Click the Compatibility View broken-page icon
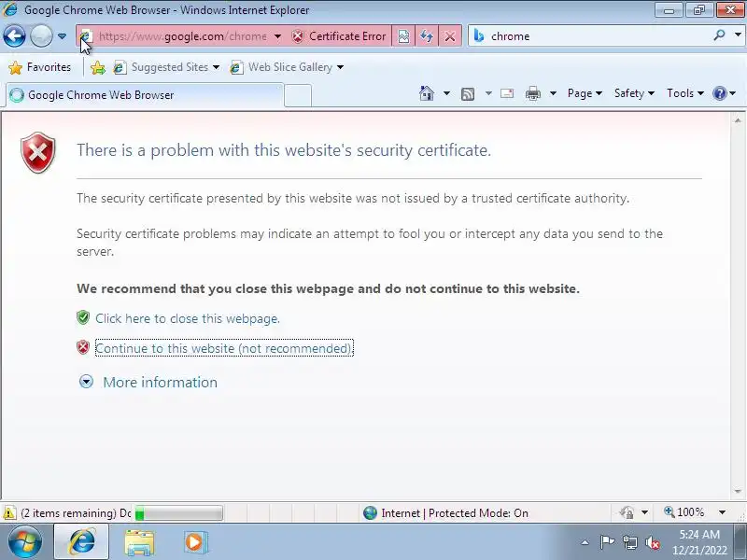Screen dimensions: 747x560 pyautogui.click(x=403, y=36)
